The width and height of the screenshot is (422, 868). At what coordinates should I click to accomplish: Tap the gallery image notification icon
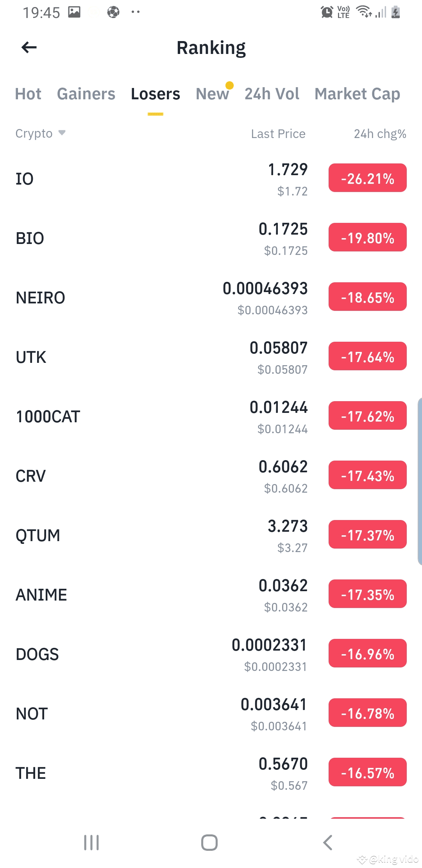pos(74,12)
